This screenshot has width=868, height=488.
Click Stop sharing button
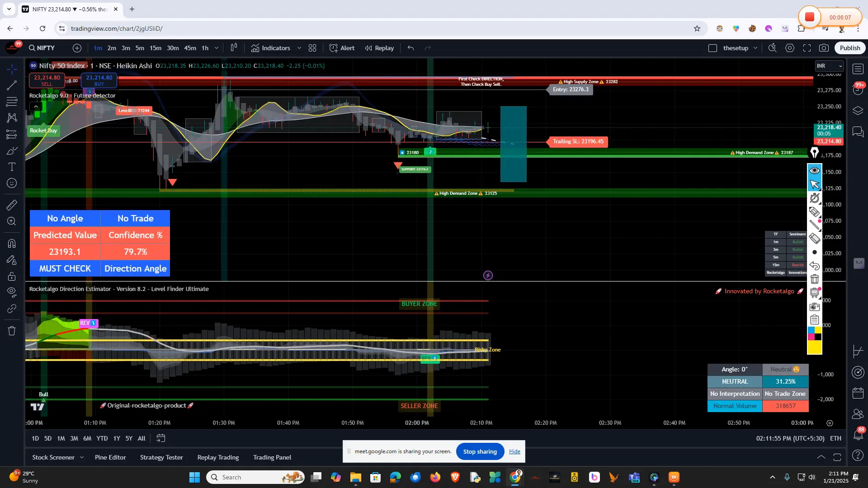(480, 451)
